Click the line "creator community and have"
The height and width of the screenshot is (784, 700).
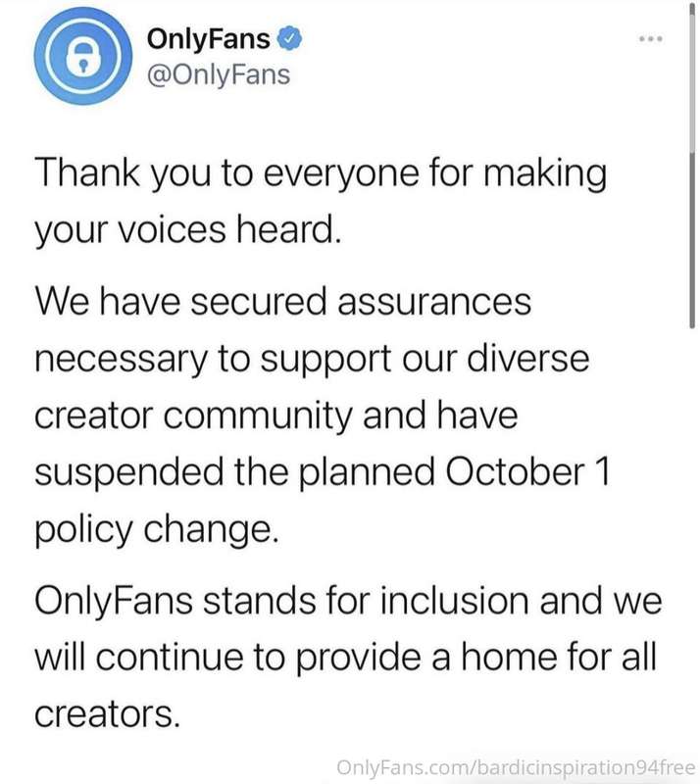(275, 416)
